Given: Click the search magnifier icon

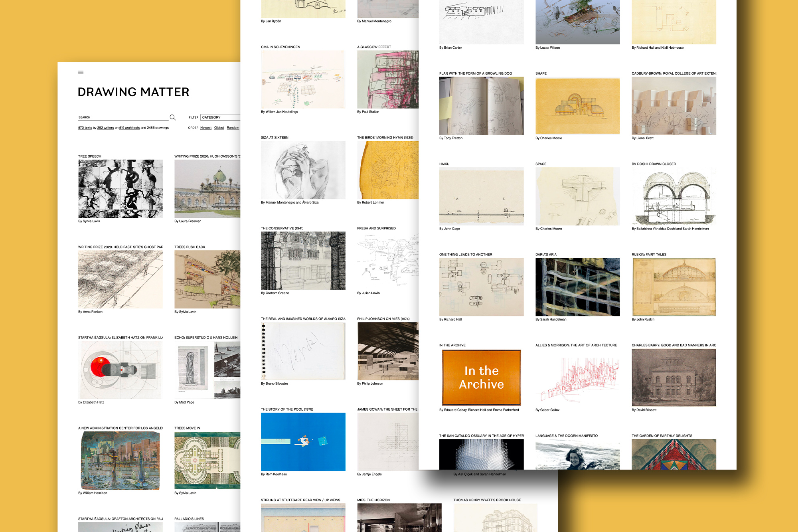Looking at the screenshot, I should [x=173, y=117].
